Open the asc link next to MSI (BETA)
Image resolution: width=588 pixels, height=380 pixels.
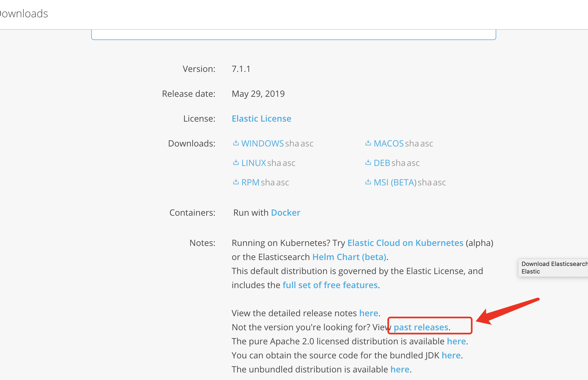click(440, 182)
